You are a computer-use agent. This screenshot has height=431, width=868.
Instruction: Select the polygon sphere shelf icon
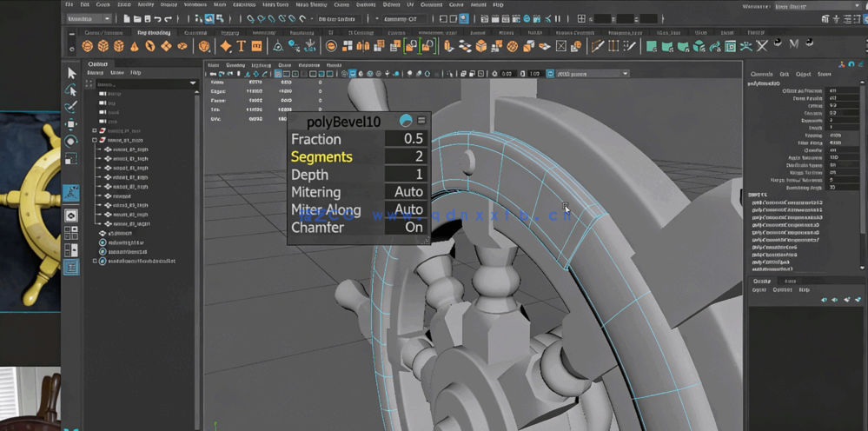88,46
